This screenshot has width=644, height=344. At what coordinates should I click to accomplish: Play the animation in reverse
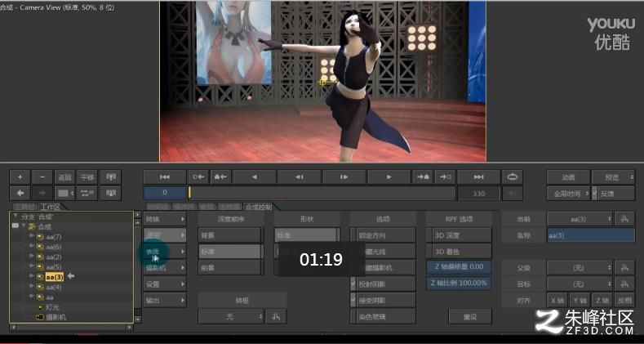tap(254, 177)
